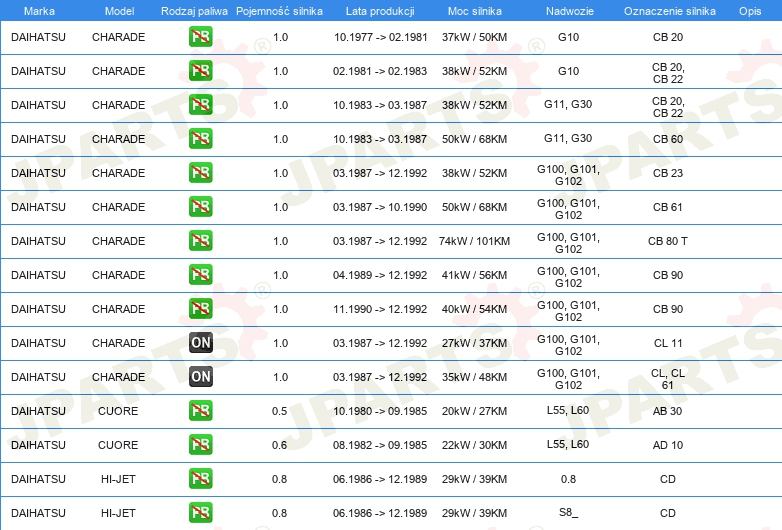Select the G11, G30 body cell in the CB 60 row
Image resolution: width=782 pixels, height=530 pixels.
tap(568, 138)
